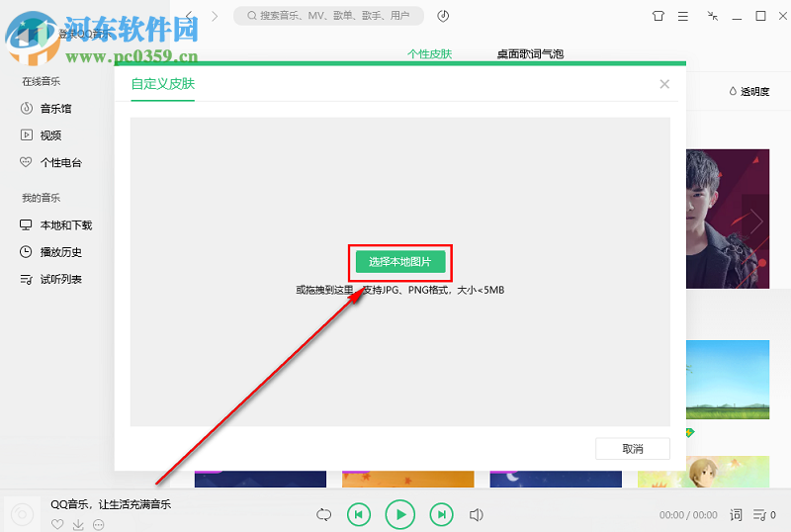The image size is (791, 532).
Task: Open the play queue list icon
Action: tap(763, 515)
